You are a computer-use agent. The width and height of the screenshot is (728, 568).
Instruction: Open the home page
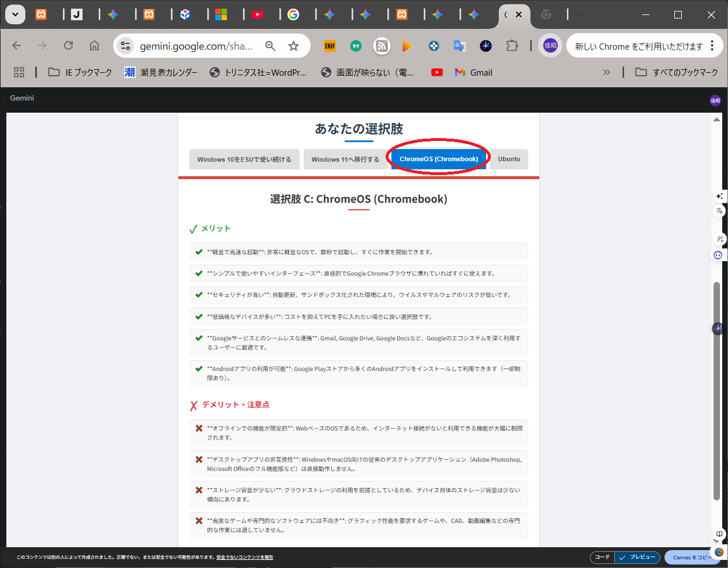(x=94, y=46)
